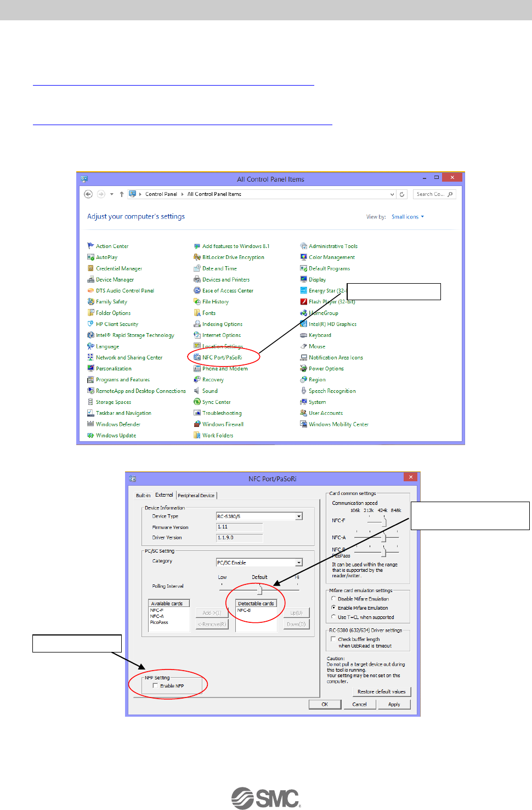Screen dimensions: 532x810
Task: Select NFC-B in Detectable cards list
Action: tap(244, 610)
